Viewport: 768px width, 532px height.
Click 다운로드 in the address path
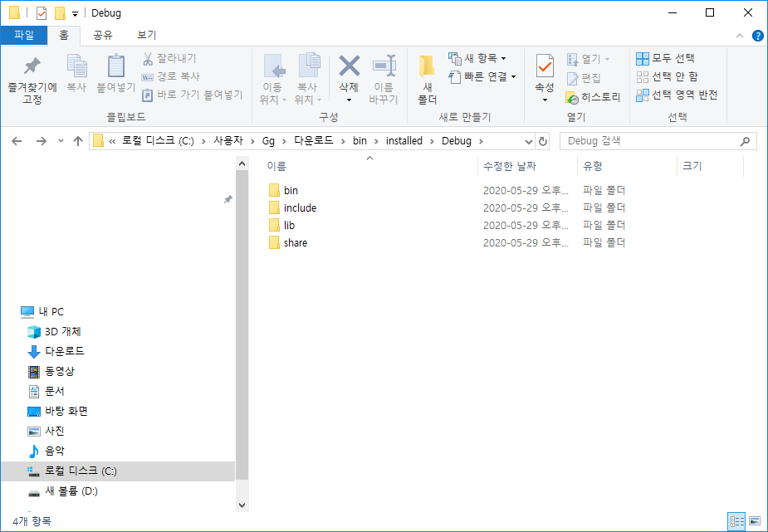(314, 141)
